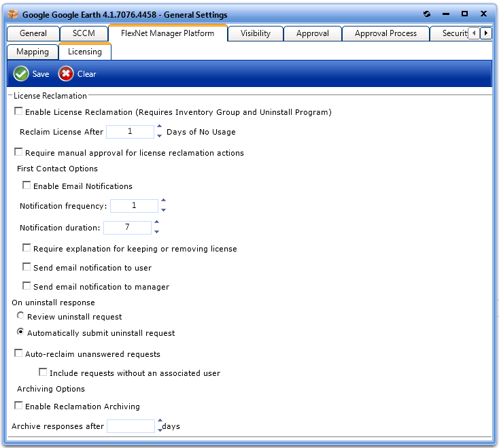Toggle Enable Reclamation Archiving

point(18,405)
